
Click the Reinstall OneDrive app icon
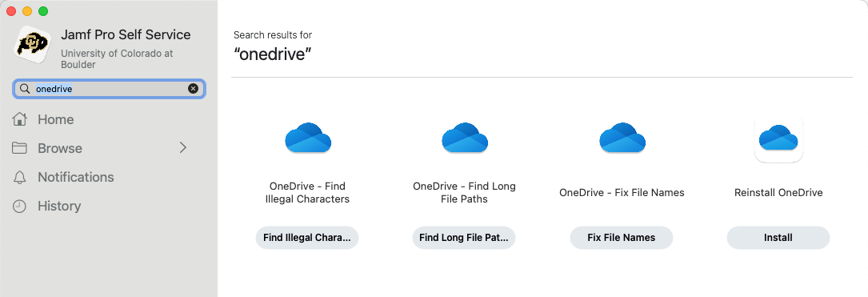point(778,138)
